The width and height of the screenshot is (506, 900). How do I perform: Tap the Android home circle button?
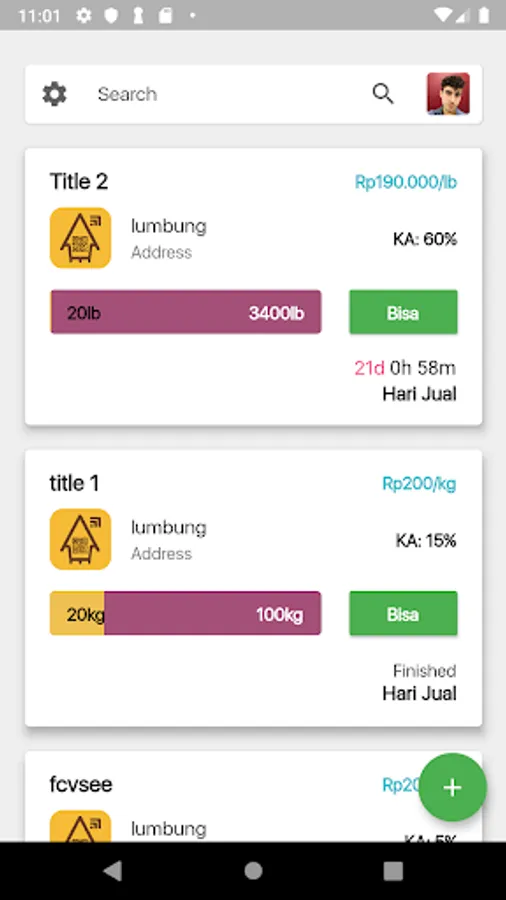point(253,871)
